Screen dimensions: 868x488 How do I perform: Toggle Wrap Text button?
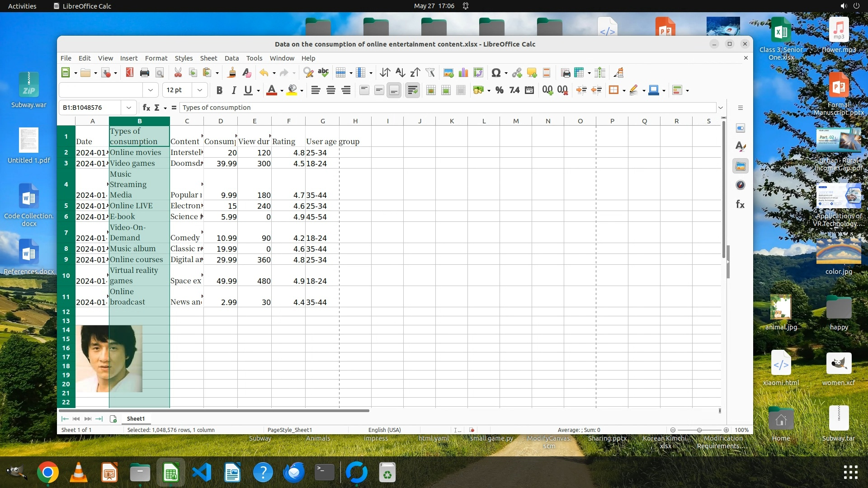[412, 90]
